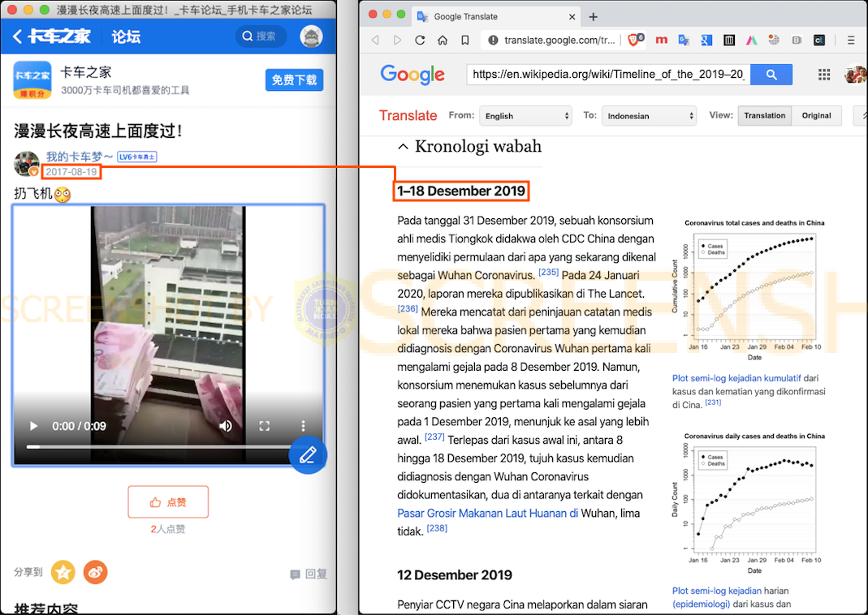Viewport: 868px width, 615px height.
Task: Click the black archive columns extension icon
Action: point(729,40)
